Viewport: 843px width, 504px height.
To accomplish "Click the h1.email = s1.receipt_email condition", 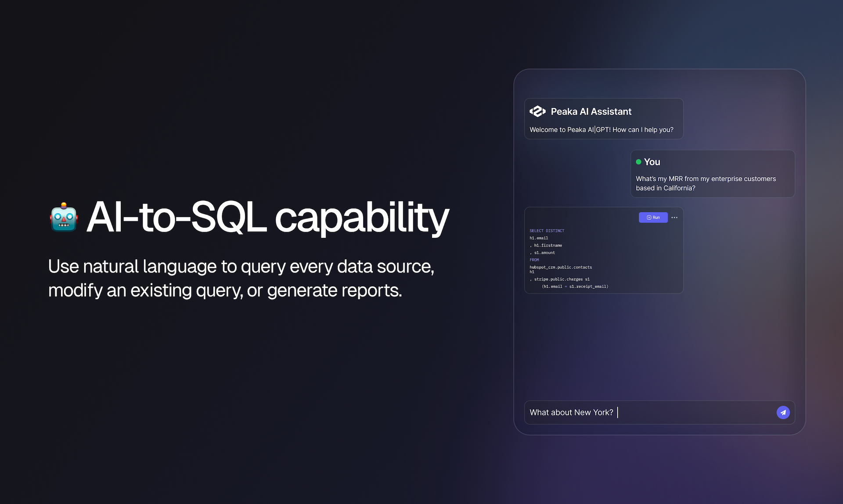I will 575,286.
